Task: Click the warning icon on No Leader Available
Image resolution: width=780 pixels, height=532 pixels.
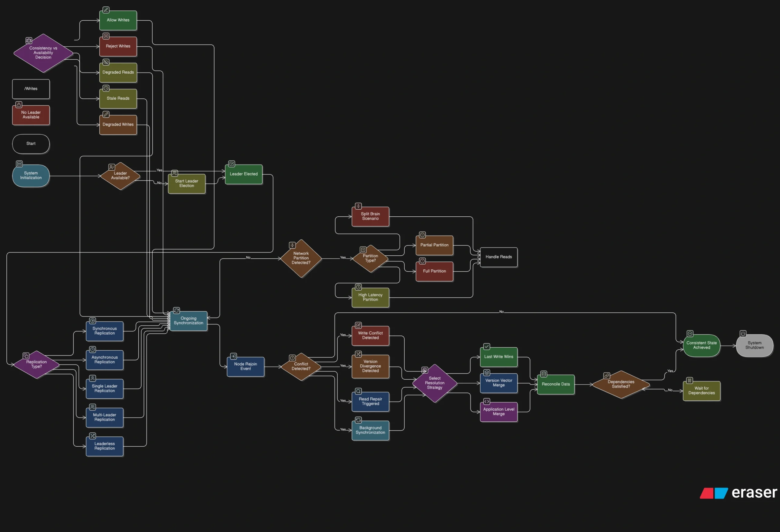Action: 19,105
